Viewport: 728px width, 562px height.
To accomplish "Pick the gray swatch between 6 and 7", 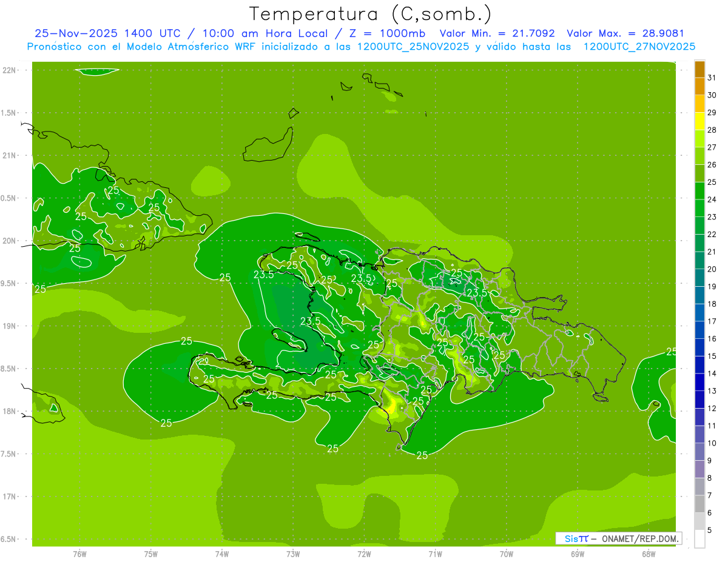I will pyautogui.click(x=699, y=504).
